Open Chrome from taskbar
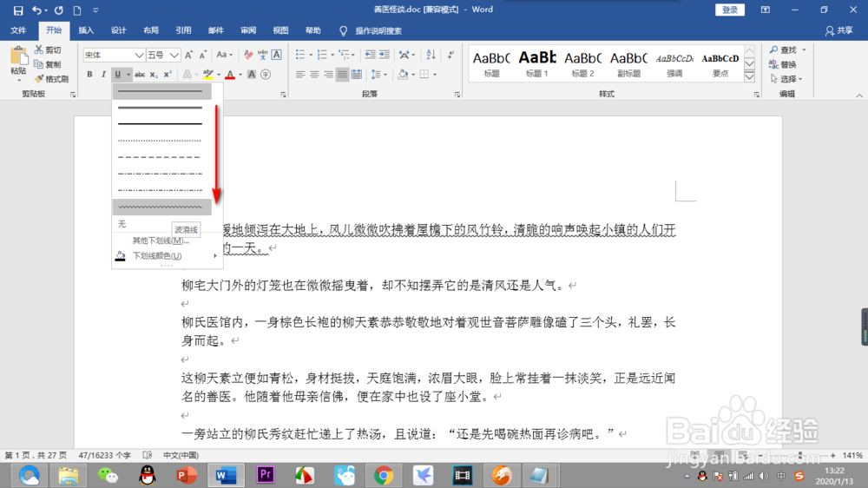The width and height of the screenshot is (868, 488). 383,475
